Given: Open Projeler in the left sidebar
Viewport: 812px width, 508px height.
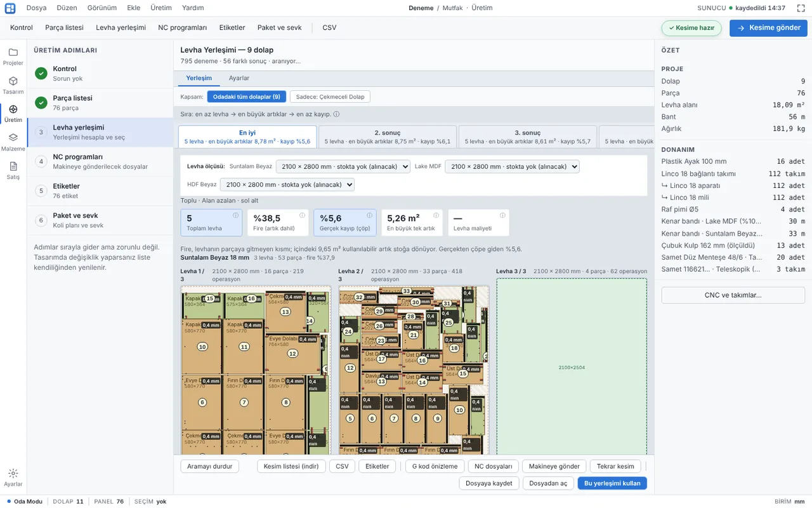Looking at the screenshot, I should [13, 57].
